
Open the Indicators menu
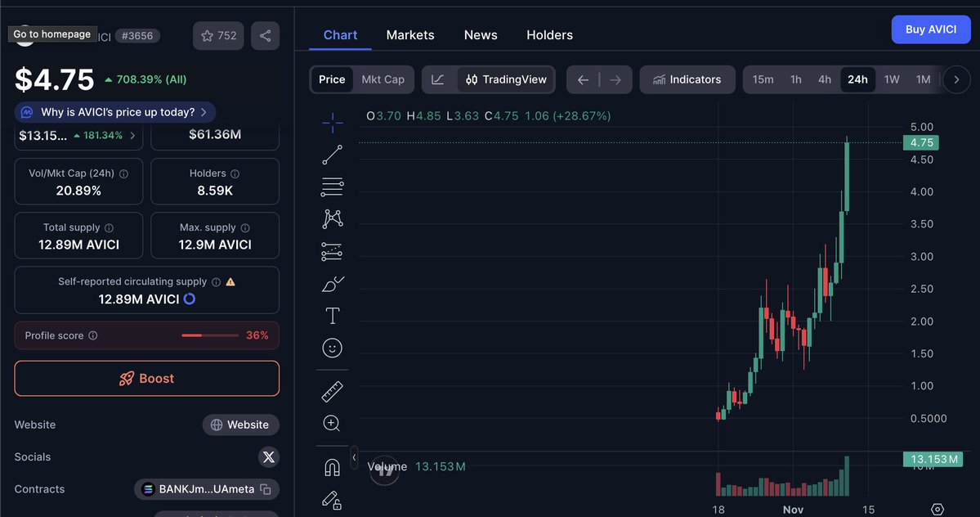click(687, 79)
